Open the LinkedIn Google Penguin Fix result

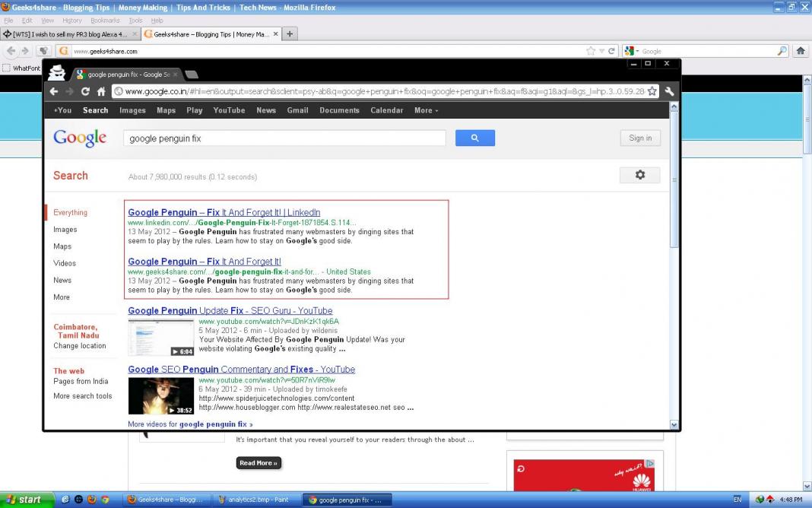(x=224, y=212)
